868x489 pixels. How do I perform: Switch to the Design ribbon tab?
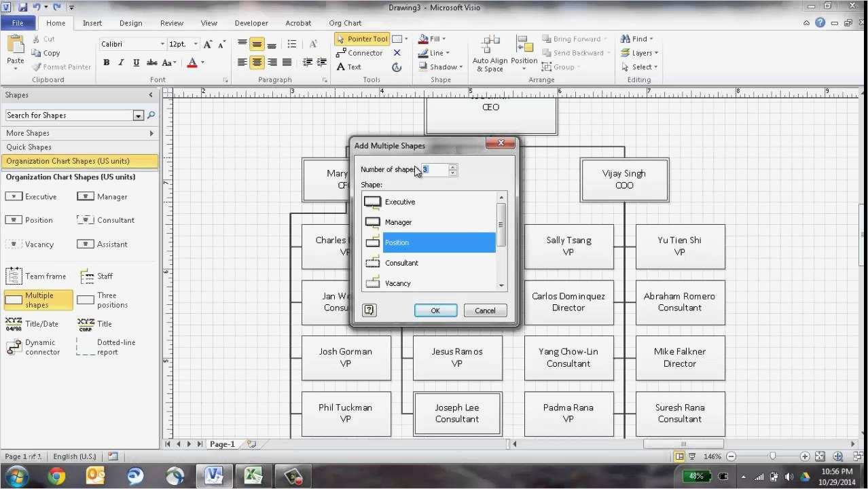pos(131,23)
